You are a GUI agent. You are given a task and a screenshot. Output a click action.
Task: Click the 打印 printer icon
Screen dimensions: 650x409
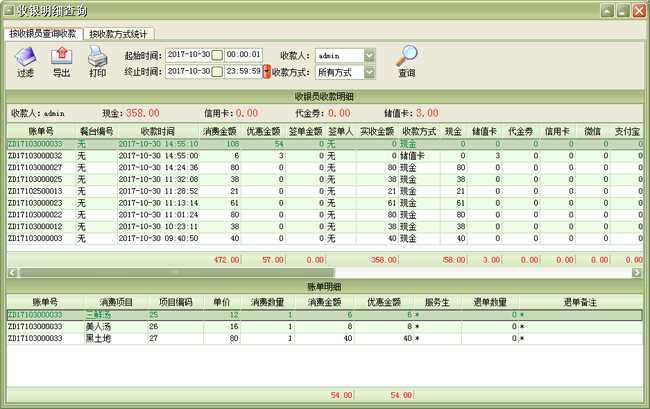pyautogui.click(x=97, y=56)
